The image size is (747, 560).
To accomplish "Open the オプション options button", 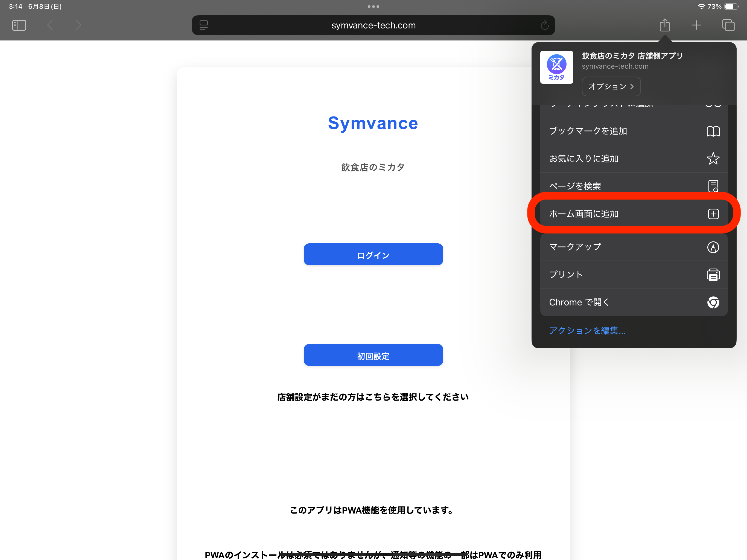I will pos(611,86).
